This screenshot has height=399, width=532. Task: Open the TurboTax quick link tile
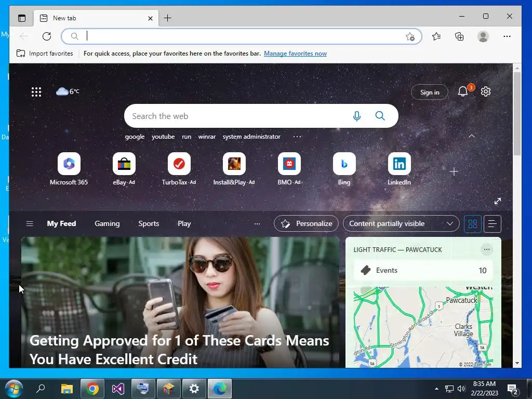(179, 169)
